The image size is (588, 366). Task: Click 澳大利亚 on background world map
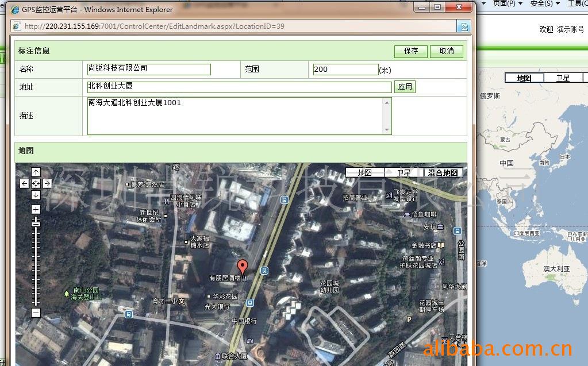tap(556, 268)
